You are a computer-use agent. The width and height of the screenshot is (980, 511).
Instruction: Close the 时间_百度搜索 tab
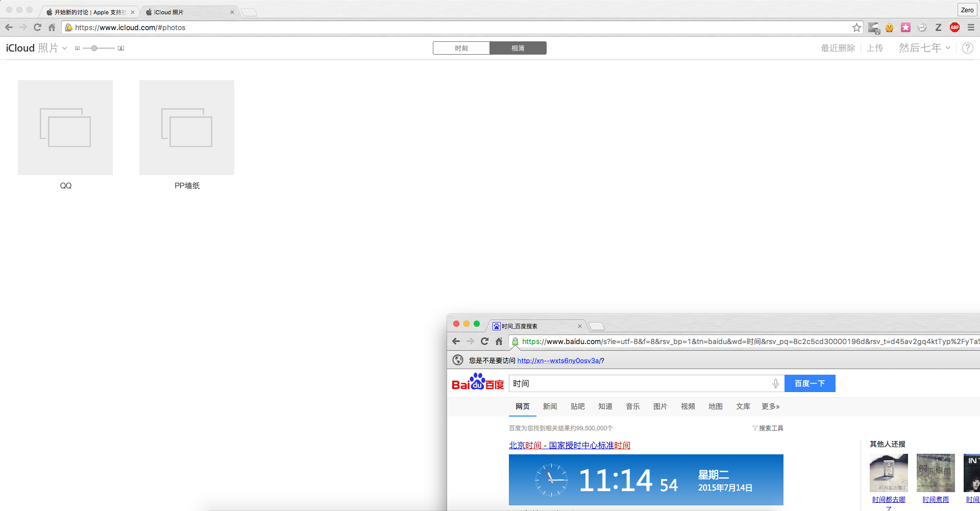pyautogui.click(x=580, y=326)
